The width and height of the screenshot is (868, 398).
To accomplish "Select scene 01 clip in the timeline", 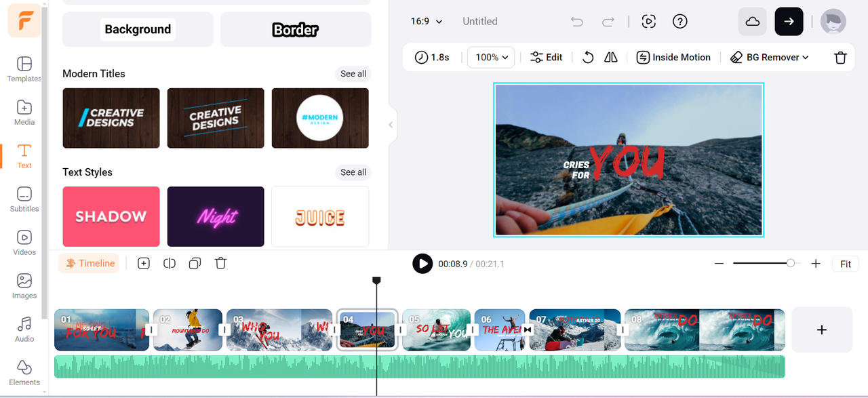I will click(x=102, y=330).
